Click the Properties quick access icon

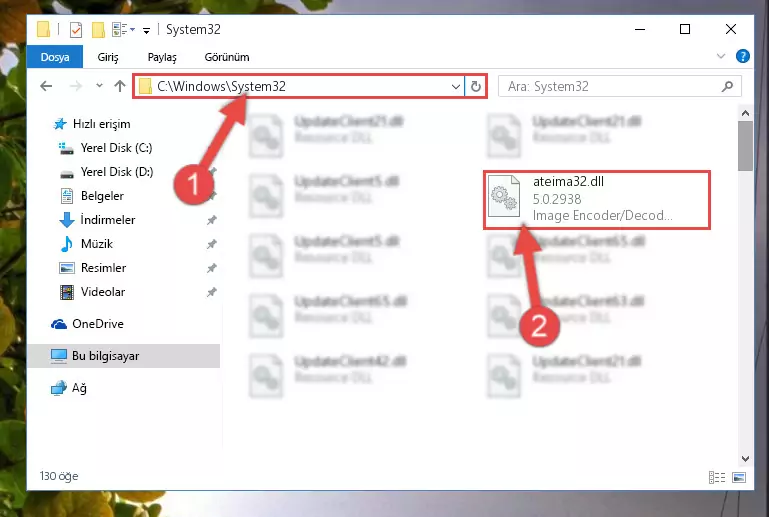pos(76,30)
